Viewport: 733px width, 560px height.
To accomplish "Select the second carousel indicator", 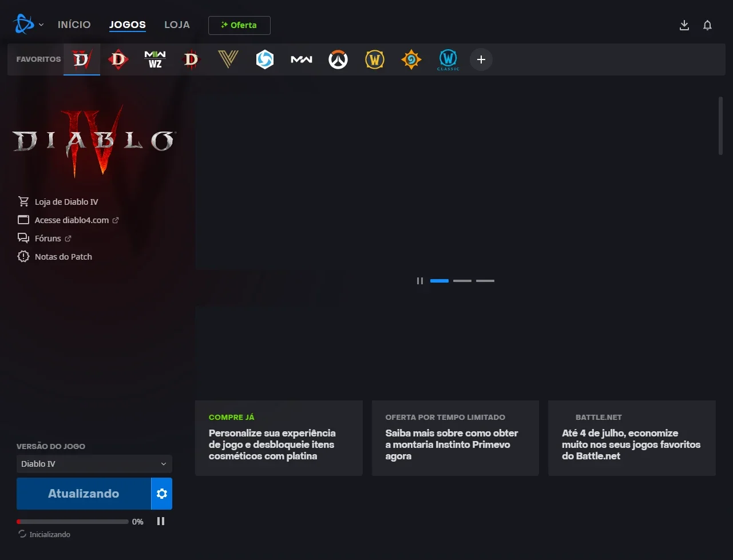I will (x=462, y=281).
